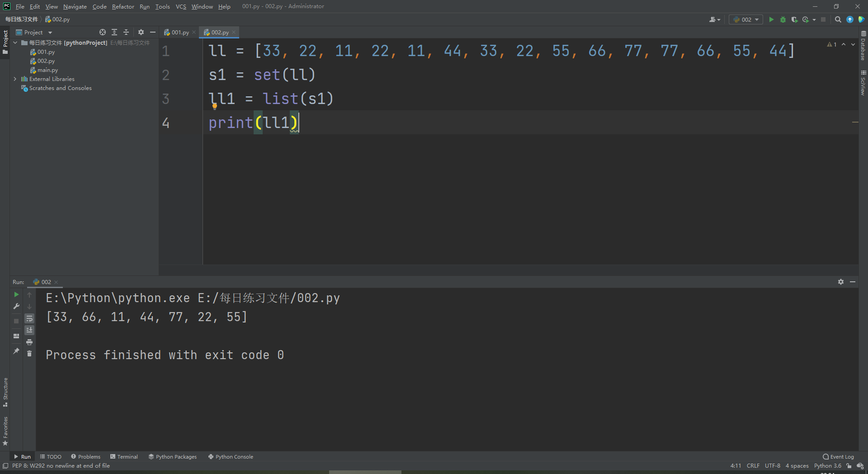868x474 pixels.
Task: Open the File menu
Action: click(20, 6)
